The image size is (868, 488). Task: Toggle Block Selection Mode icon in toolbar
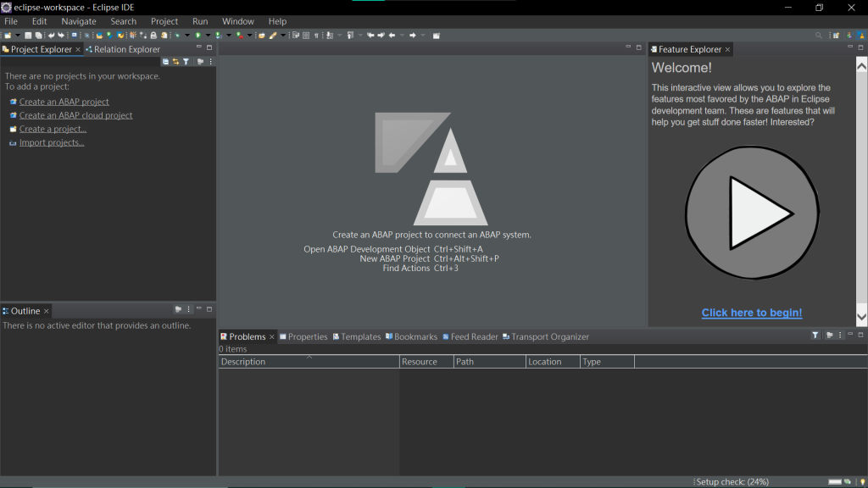tap(305, 36)
